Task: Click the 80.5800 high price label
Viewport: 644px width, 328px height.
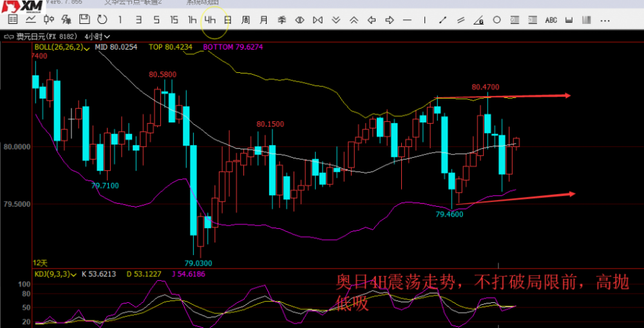Action: tap(163, 75)
